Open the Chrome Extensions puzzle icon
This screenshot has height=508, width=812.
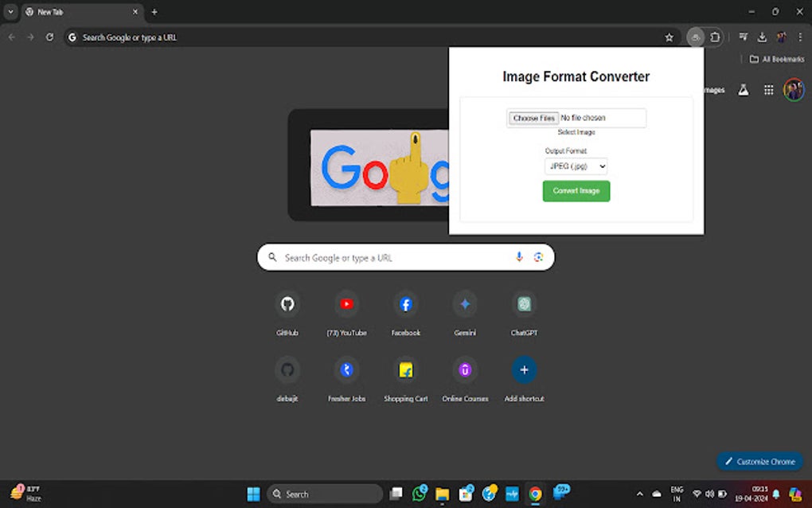pos(716,37)
